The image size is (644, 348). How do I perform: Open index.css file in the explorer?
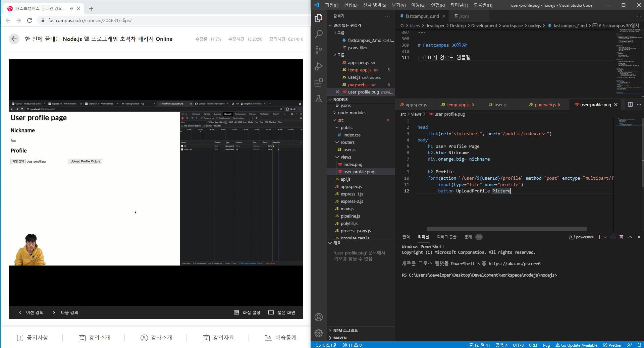pyautogui.click(x=352, y=135)
